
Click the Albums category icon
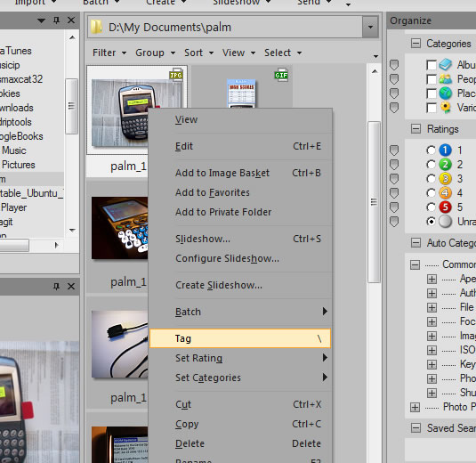point(446,64)
